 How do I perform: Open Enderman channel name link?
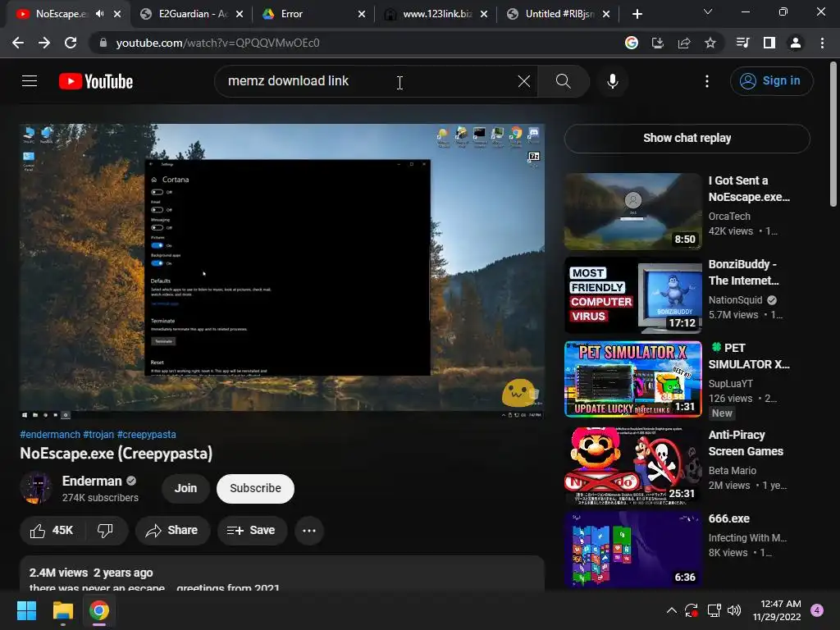[92, 481]
